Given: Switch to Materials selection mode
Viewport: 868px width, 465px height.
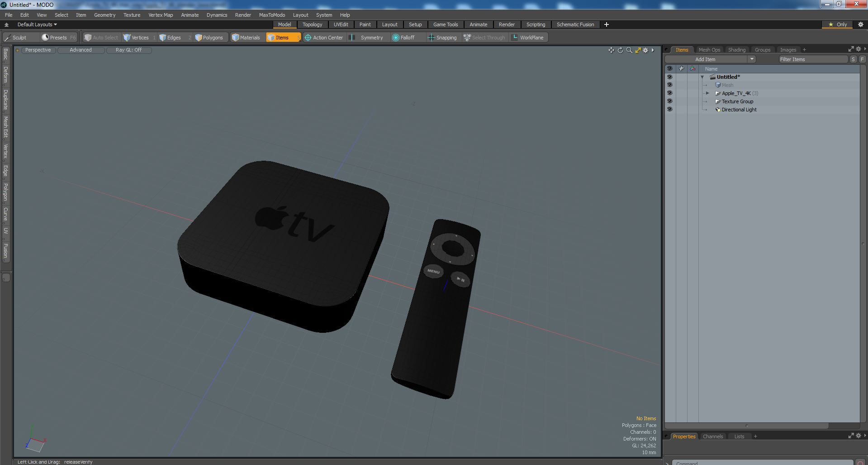Looking at the screenshot, I should 246,38.
